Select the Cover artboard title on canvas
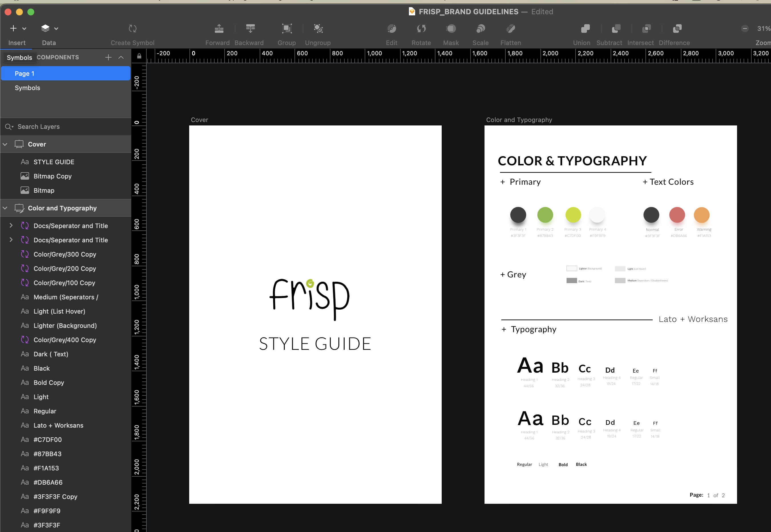771x532 pixels. point(199,120)
